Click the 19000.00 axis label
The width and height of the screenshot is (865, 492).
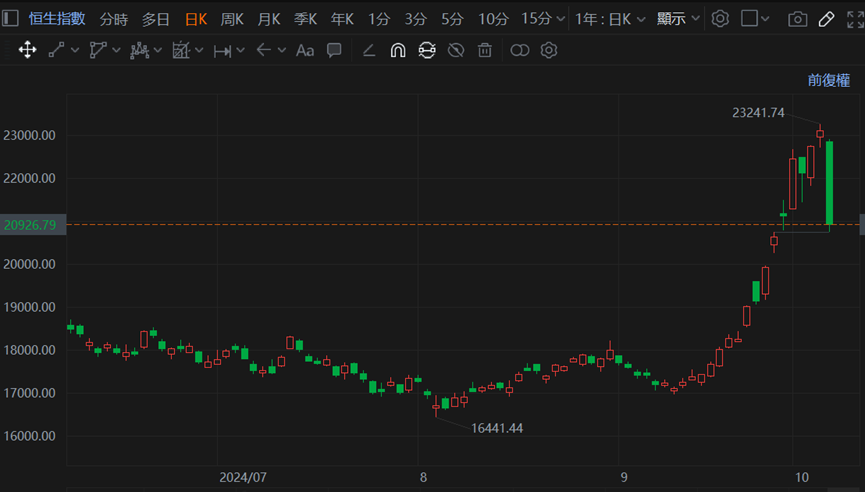(x=29, y=307)
